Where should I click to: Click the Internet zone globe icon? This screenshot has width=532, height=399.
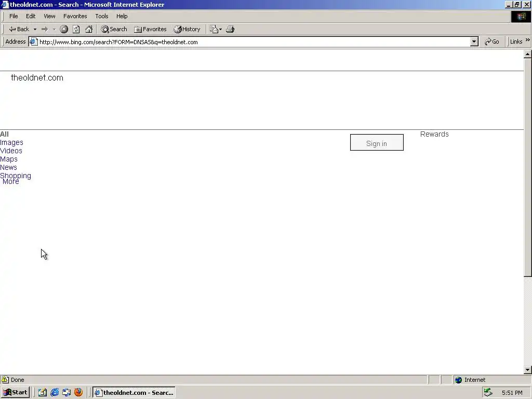pos(458,380)
